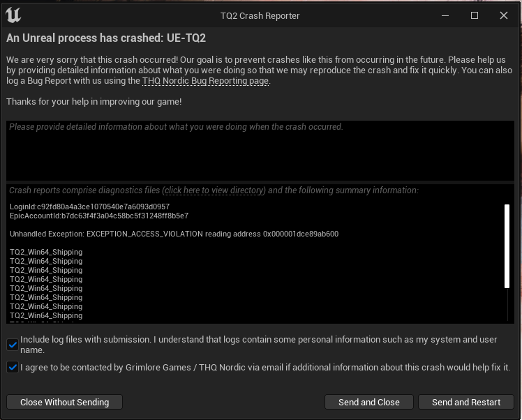Close the Crash Reporter window
Viewport: 522px width, 420px height.
click(504, 15)
